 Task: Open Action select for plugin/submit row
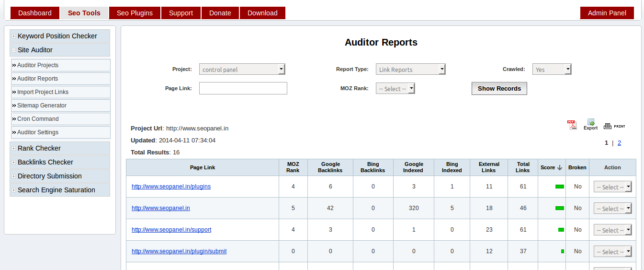(x=613, y=252)
